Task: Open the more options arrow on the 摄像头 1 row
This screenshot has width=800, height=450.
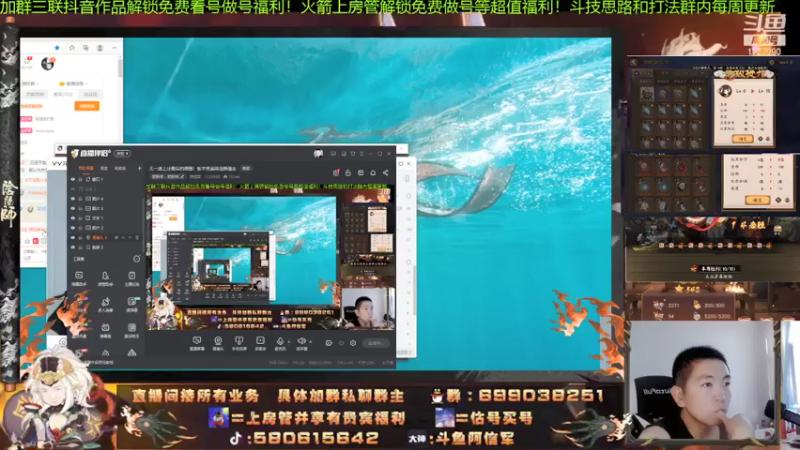Action: point(130,238)
